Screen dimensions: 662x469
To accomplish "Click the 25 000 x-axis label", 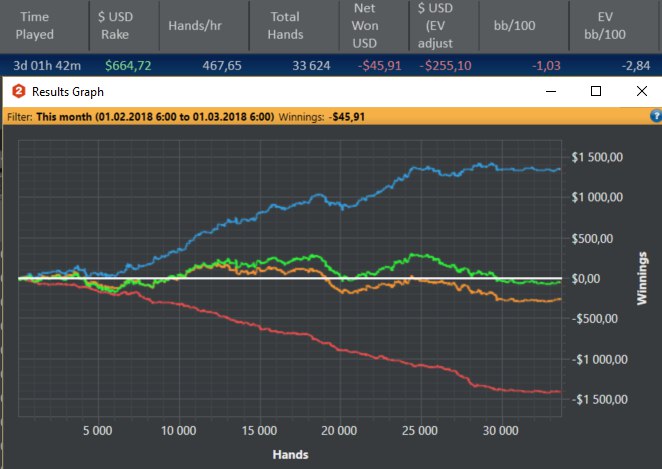I will [x=420, y=431].
